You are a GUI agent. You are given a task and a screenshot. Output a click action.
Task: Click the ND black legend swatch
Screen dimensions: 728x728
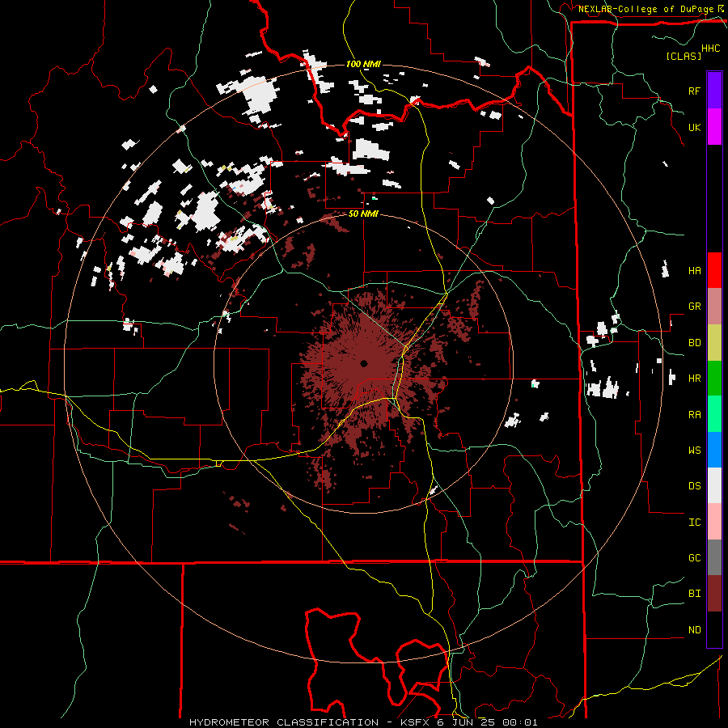(x=714, y=629)
